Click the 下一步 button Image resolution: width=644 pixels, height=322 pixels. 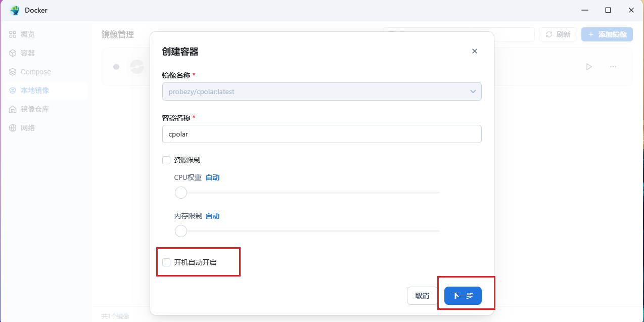463,296
